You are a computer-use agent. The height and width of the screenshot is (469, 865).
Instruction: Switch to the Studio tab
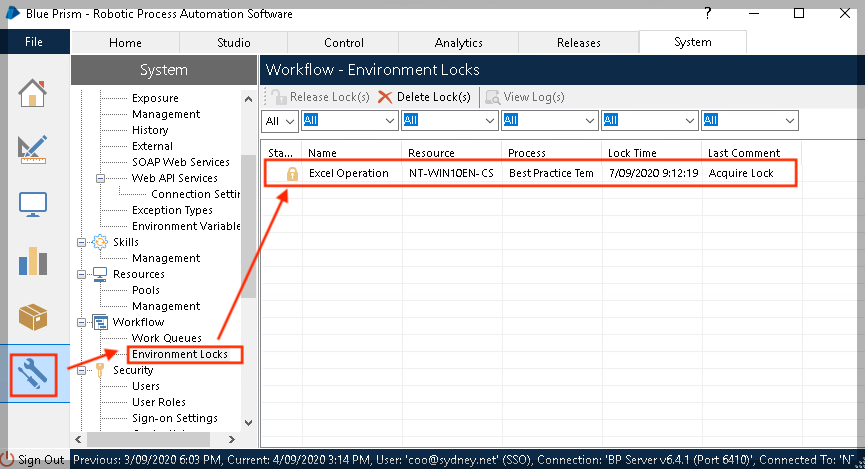click(233, 42)
